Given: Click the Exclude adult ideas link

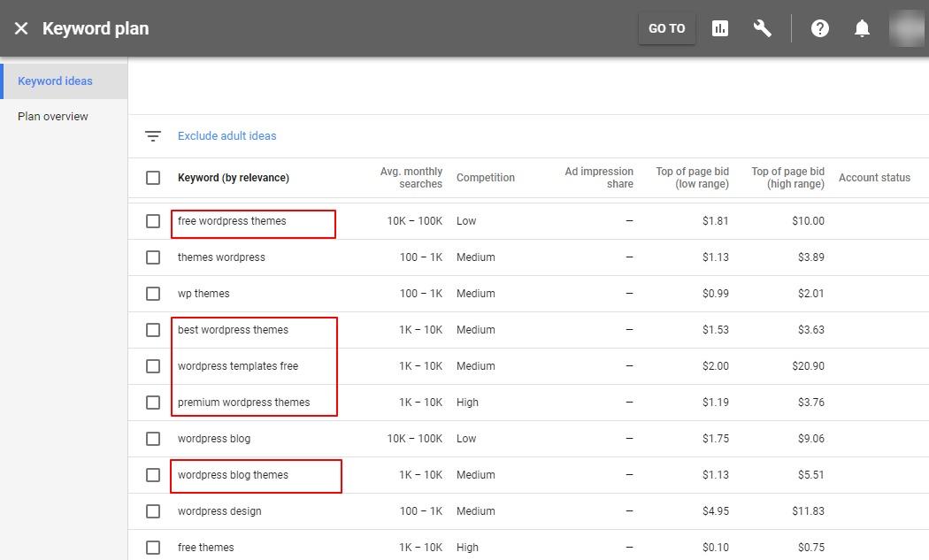Looking at the screenshot, I should pos(226,136).
